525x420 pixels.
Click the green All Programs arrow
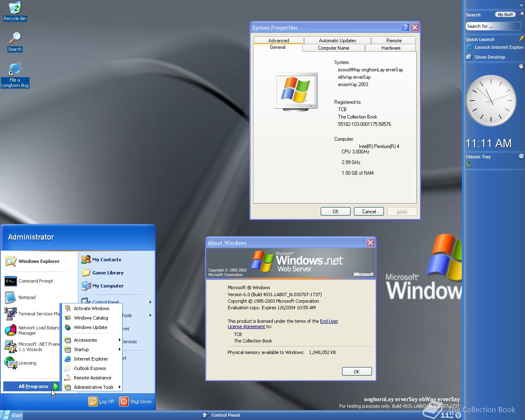pyautogui.click(x=56, y=386)
